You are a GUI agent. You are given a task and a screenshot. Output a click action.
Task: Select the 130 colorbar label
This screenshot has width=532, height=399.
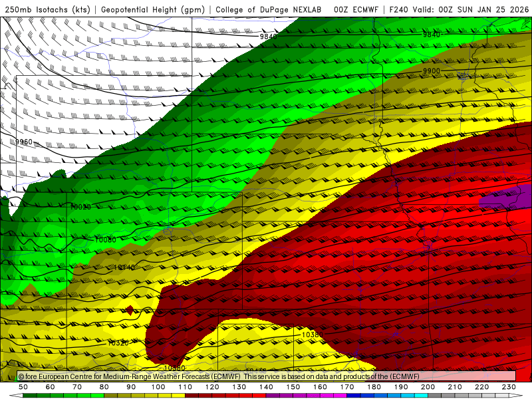click(x=239, y=387)
